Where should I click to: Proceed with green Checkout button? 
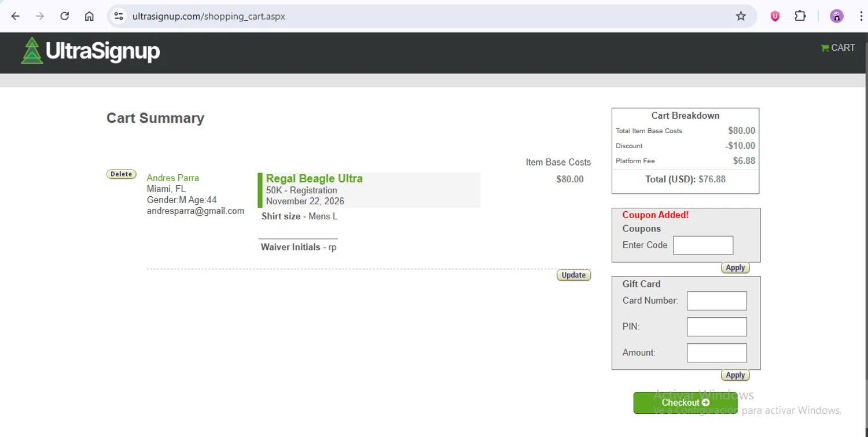(685, 403)
